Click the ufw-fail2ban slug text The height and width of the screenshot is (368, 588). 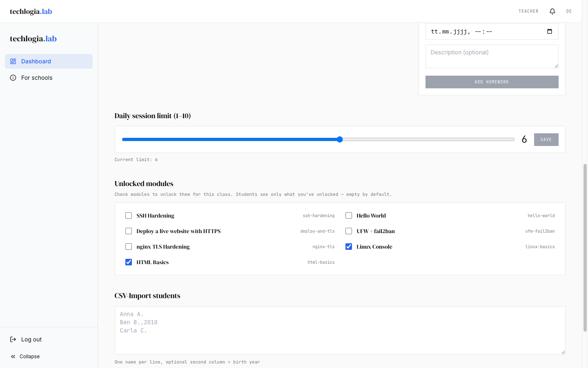(x=540, y=231)
